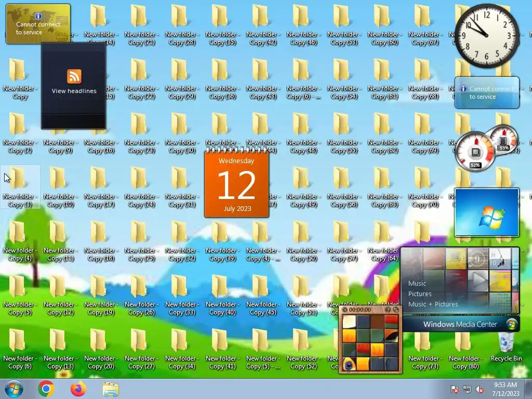Viewport: 532px width, 399px height.
Task: Click the play thumbnail in Media Center gadget
Action: coord(478,281)
